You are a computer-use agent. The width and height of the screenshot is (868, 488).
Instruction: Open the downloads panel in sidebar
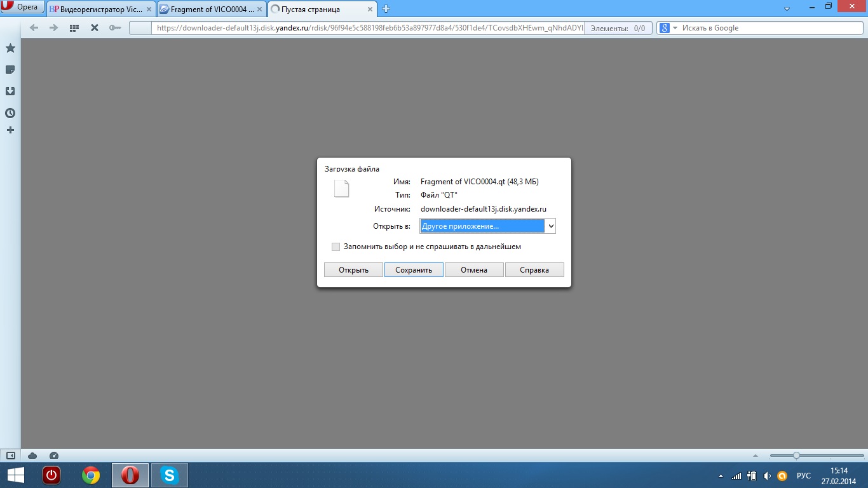coord(10,91)
